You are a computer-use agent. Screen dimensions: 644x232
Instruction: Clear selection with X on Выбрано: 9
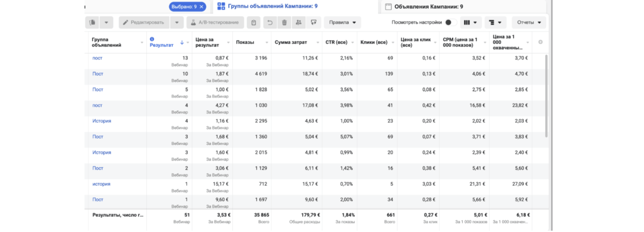click(x=202, y=7)
